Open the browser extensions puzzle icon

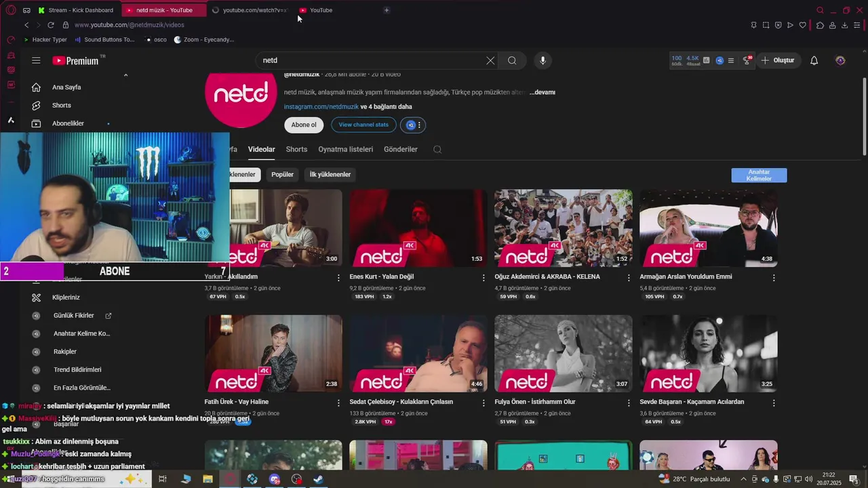point(820,25)
